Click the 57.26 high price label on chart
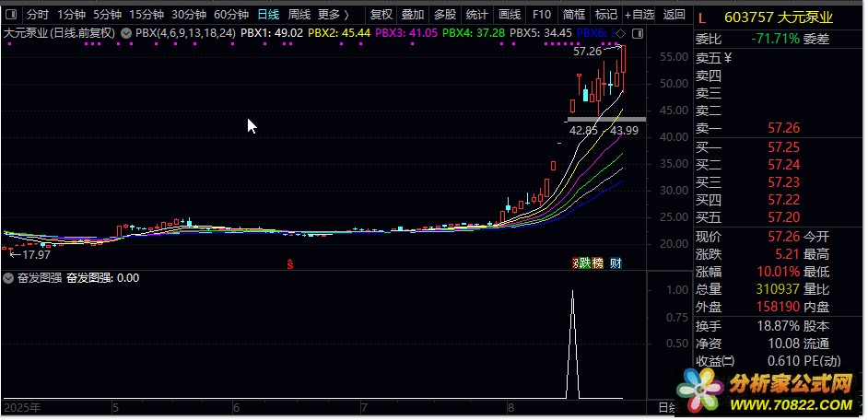 coord(587,52)
